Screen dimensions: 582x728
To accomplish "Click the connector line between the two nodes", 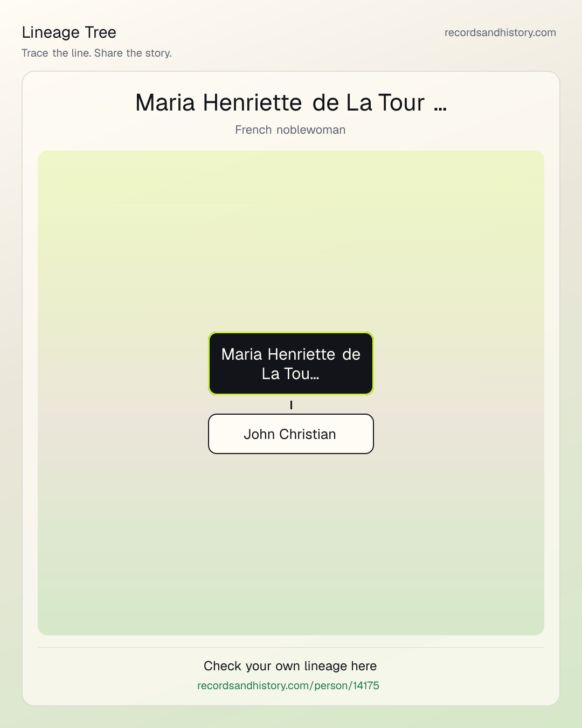I will click(291, 404).
